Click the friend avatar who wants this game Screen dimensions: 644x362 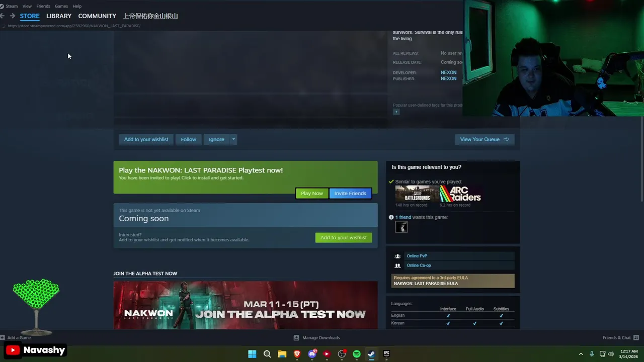point(401,227)
